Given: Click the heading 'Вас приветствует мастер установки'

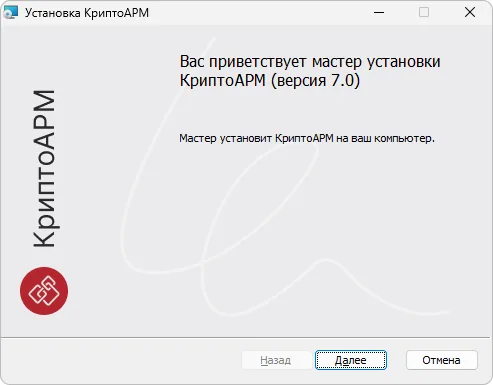Looking at the screenshot, I should click(310, 62).
